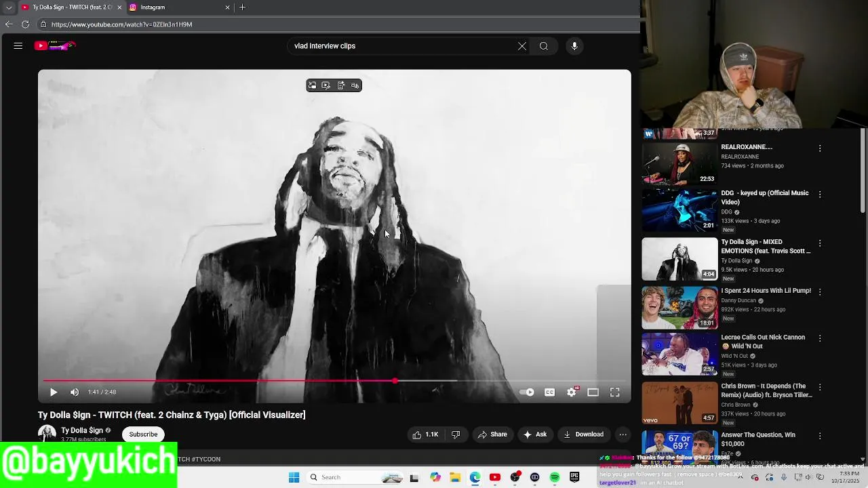Dislike the video with thumbs down
Image resolution: width=868 pixels, height=488 pixels.
[456, 434]
